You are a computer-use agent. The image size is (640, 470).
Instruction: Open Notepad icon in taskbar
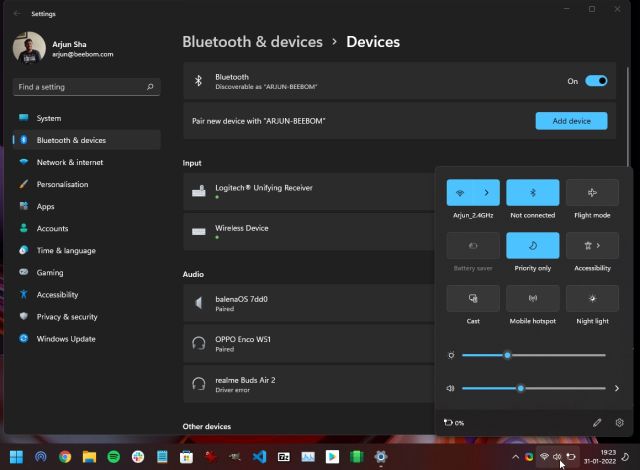[162, 457]
